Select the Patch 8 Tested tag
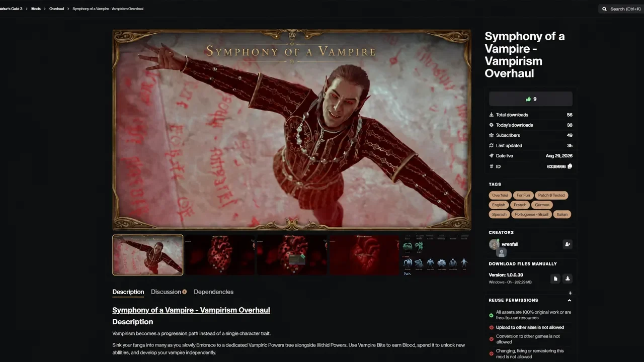Viewport: 644px width, 362px height. [x=551, y=195]
